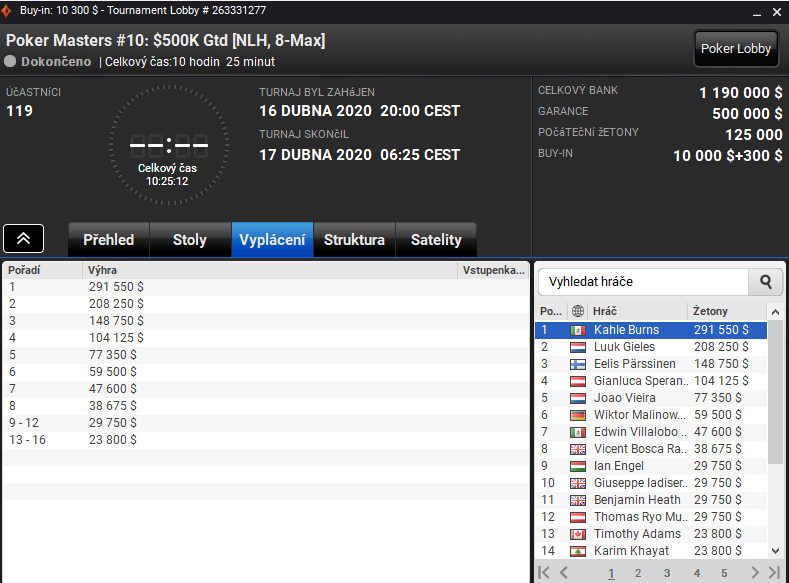This screenshot has width=789, height=583.
Task: Open the Struktura tab
Action: [354, 240]
